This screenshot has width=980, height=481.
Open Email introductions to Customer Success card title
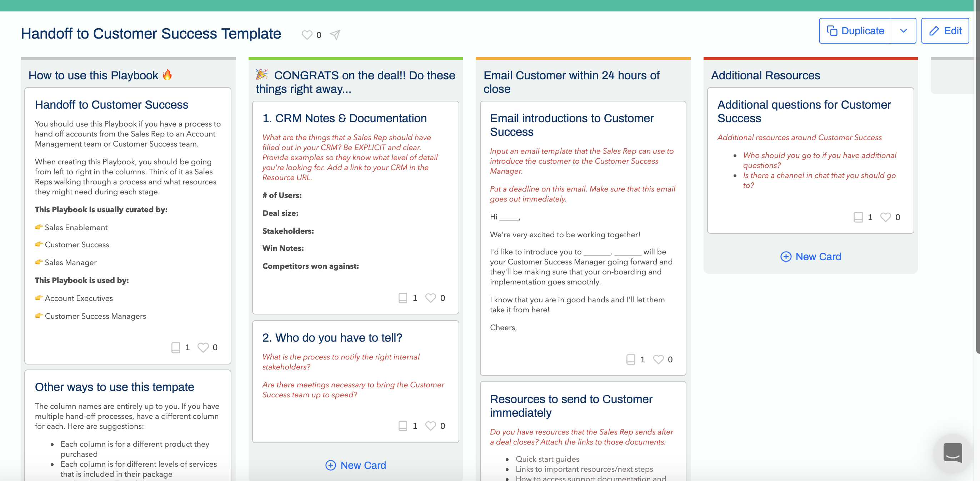(x=571, y=125)
